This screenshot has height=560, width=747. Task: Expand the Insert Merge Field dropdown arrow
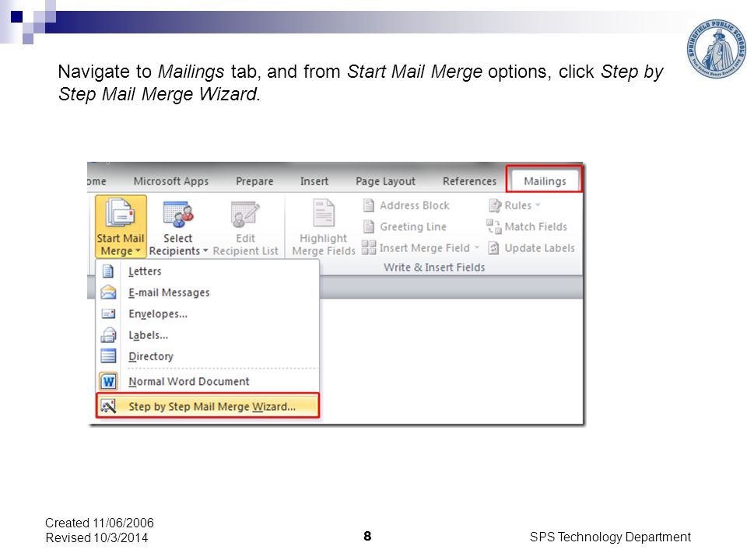pyautogui.click(x=476, y=247)
